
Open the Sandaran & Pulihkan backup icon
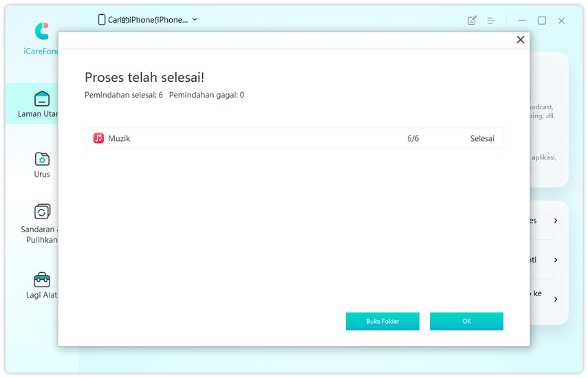tap(42, 212)
